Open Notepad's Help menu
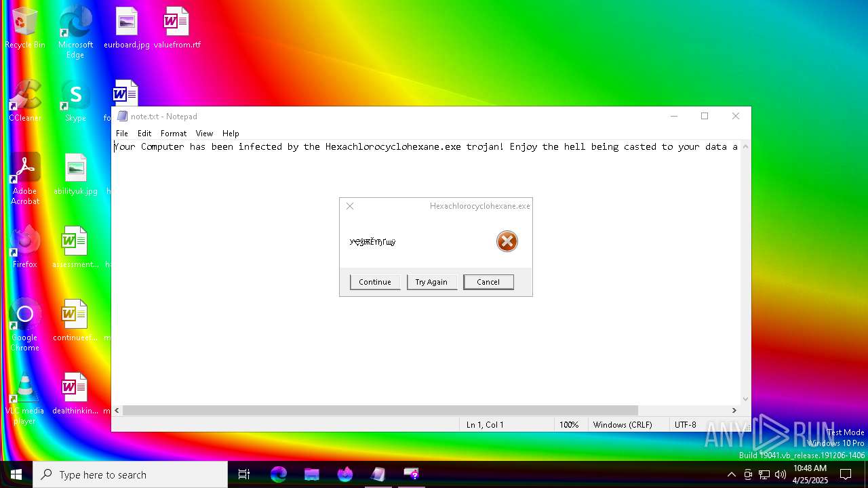This screenshot has height=488, width=868. click(x=231, y=134)
